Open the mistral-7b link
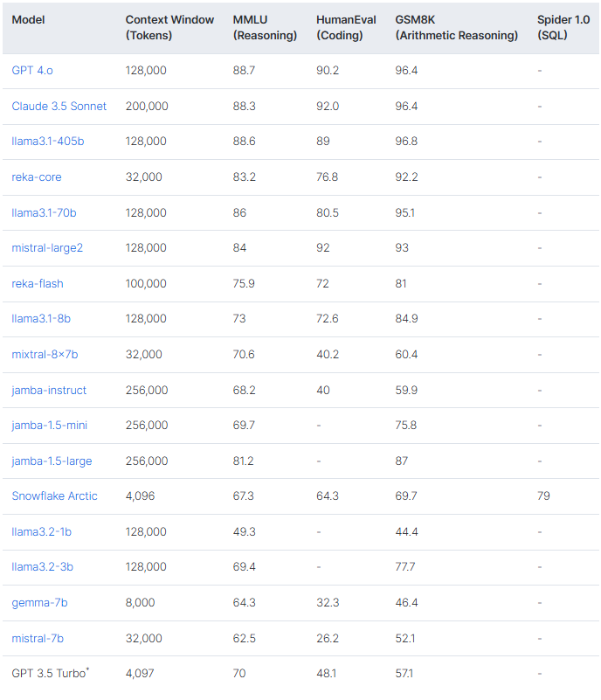601x700 pixels. click(x=38, y=638)
